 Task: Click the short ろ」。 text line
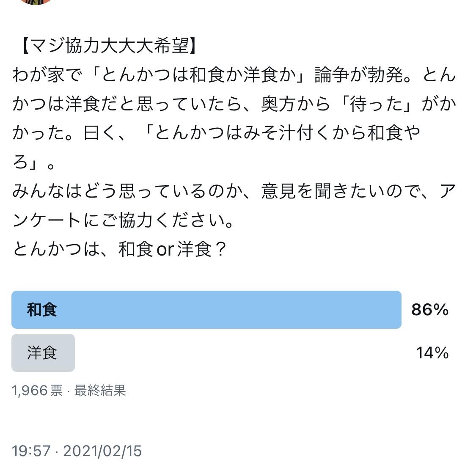tap(34, 162)
